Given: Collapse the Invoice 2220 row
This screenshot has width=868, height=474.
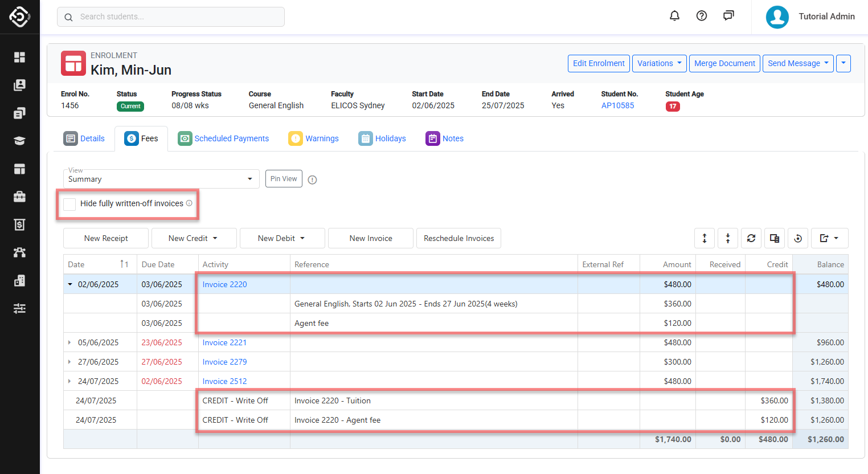Looking at the screenshot, I should [x=70, y=284].
